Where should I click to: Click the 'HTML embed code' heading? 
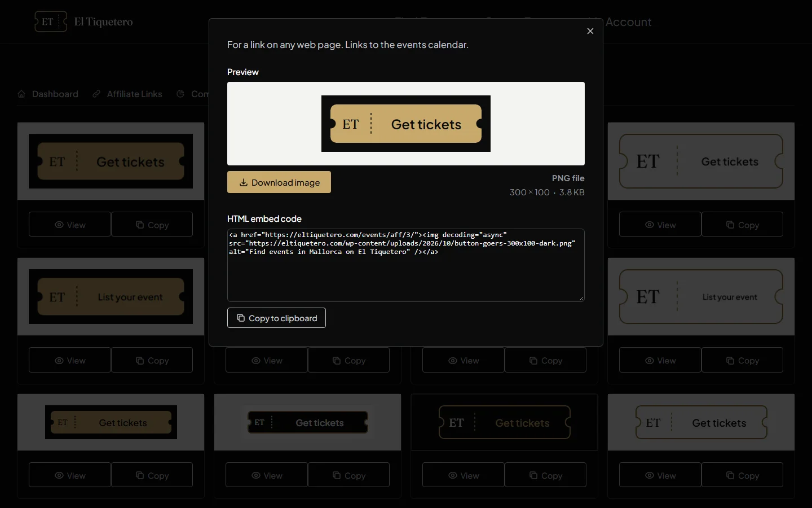click(264, 219)
